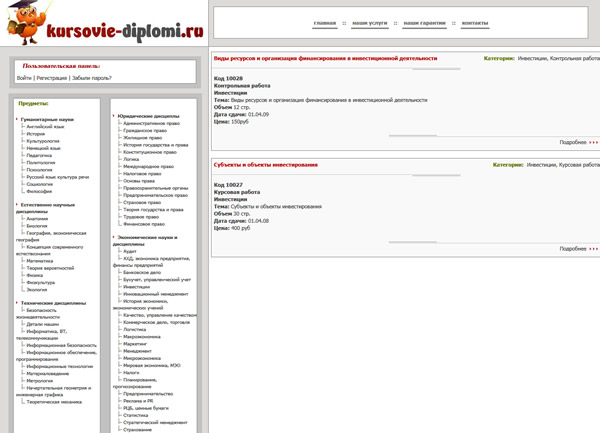Image resolution: width=600 pixels, height=433 pixels.
Task: Select «Анатомия» in subjects tree
Action: (x=37, y=219)
